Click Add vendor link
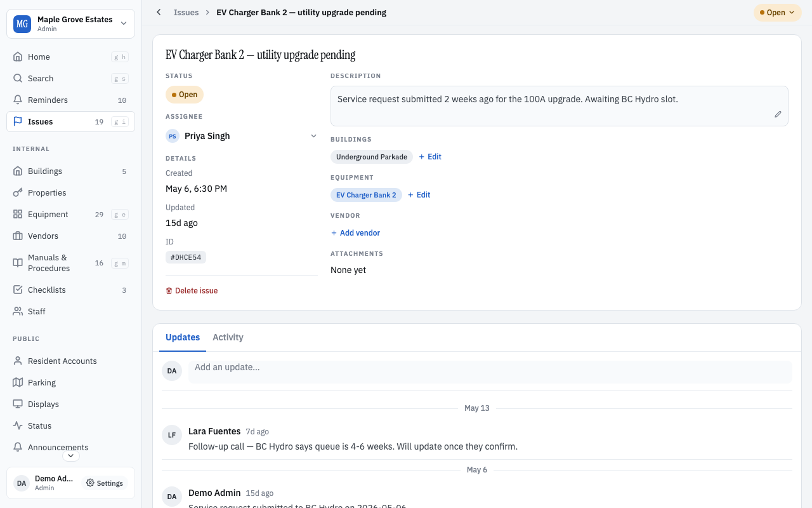The height and width of the screenshot is (508, 812). coord(355,233)
